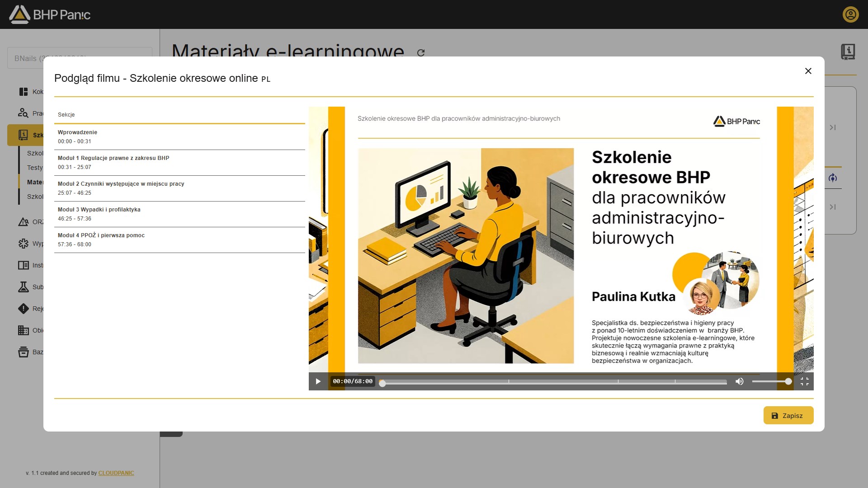Open the instructions book icon in sidebar
Image resolution: width=868 pixels, height=488 pixels.
tap(24, 265)
